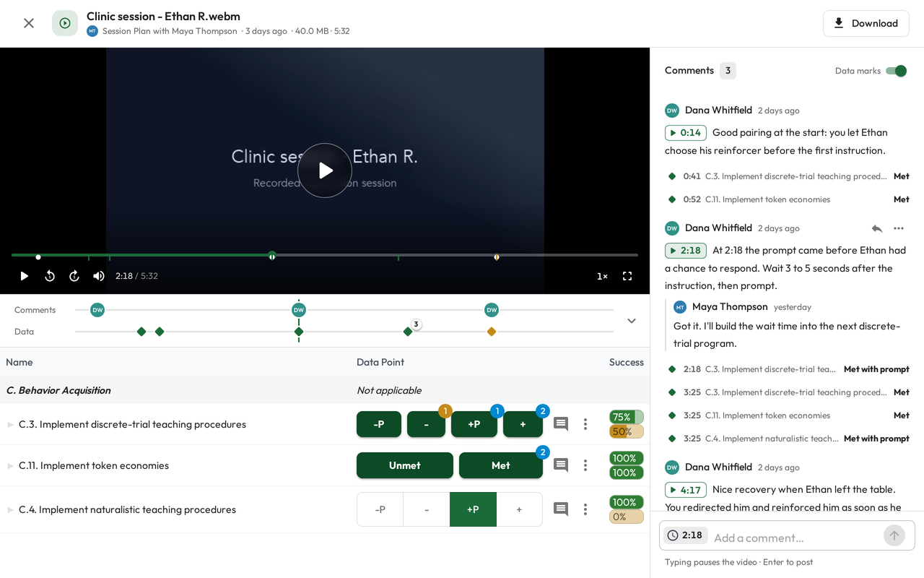Seek on the video progress bar

pos(325,255)
